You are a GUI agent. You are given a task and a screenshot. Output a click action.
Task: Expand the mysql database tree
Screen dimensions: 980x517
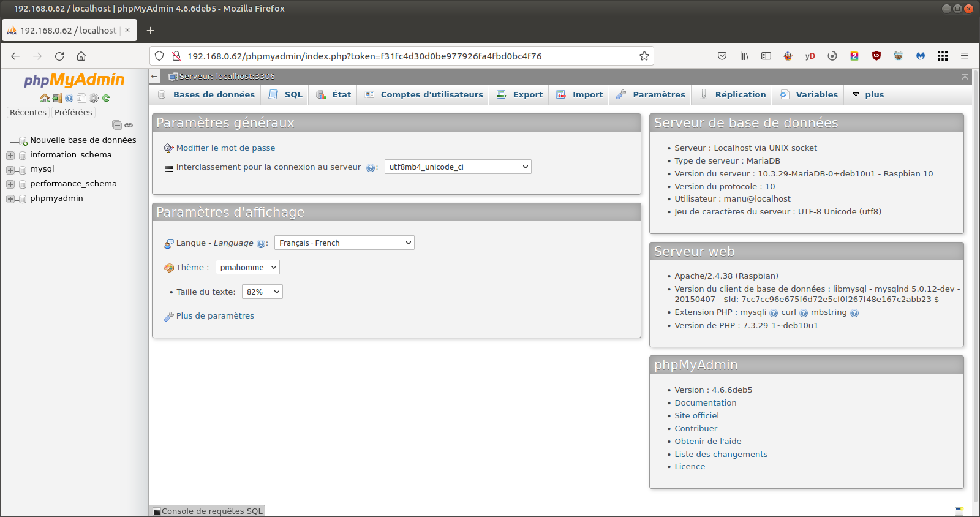pos(10,170)
